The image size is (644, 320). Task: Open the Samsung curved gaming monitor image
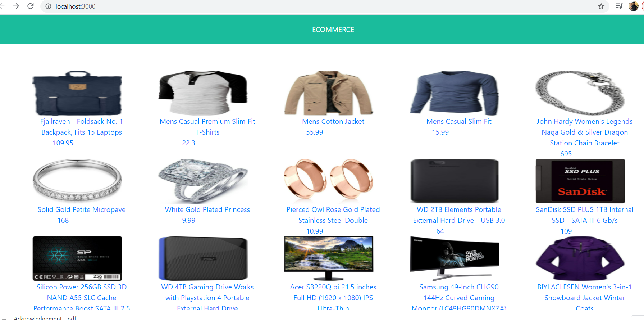pos(455,258)
